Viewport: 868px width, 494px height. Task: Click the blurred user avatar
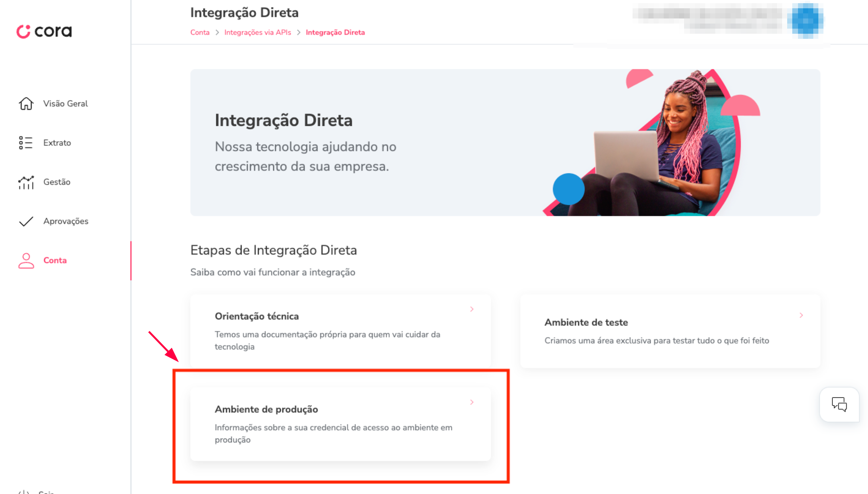point(806,20)
